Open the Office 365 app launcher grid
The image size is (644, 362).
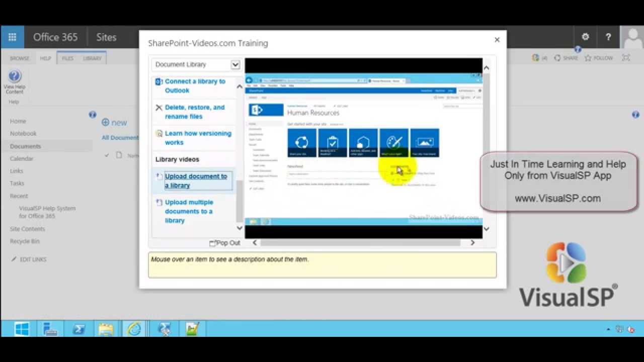click(12, 37)
